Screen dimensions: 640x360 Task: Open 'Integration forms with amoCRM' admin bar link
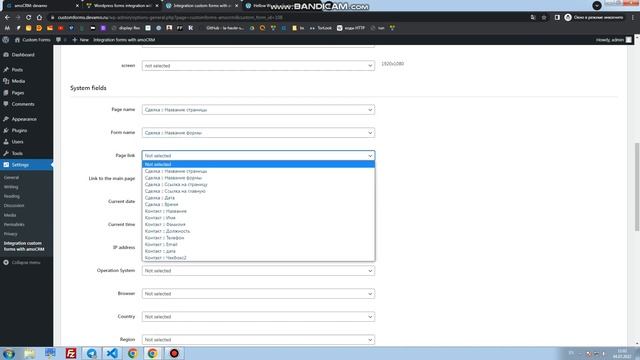click(x=124, y=40)
